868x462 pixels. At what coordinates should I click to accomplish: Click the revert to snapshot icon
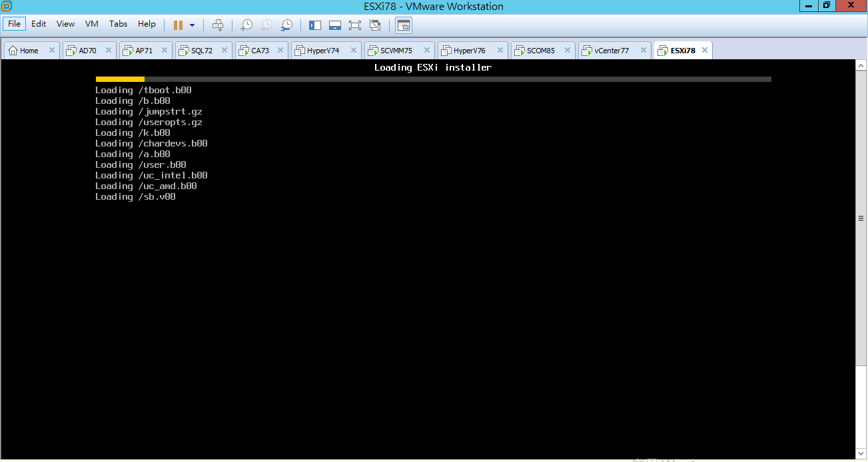click(x=266, y=25)
